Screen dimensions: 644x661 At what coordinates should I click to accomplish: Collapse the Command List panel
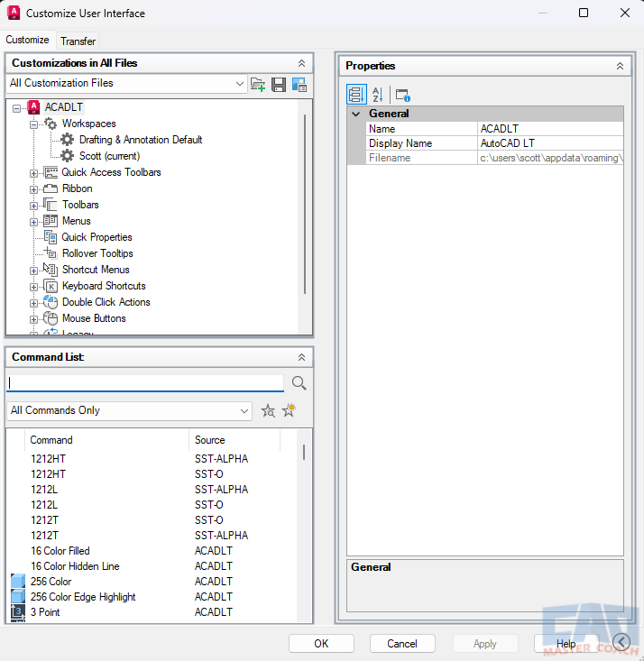tap(301, 357)
